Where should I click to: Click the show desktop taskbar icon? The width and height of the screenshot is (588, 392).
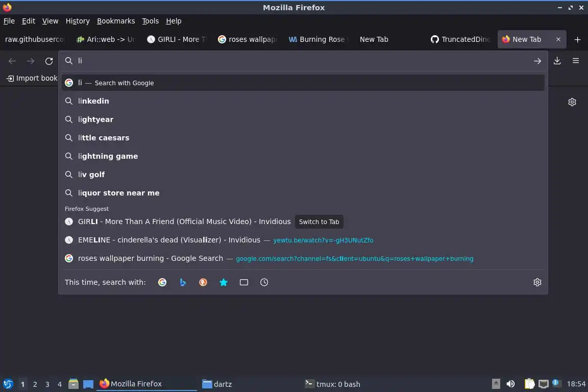point(88,384)
